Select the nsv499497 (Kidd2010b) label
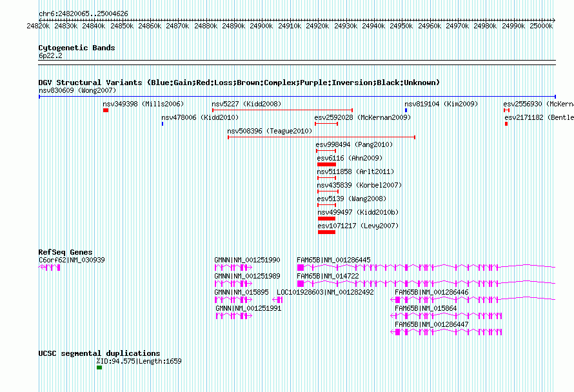574x392 pixels. 358,212
